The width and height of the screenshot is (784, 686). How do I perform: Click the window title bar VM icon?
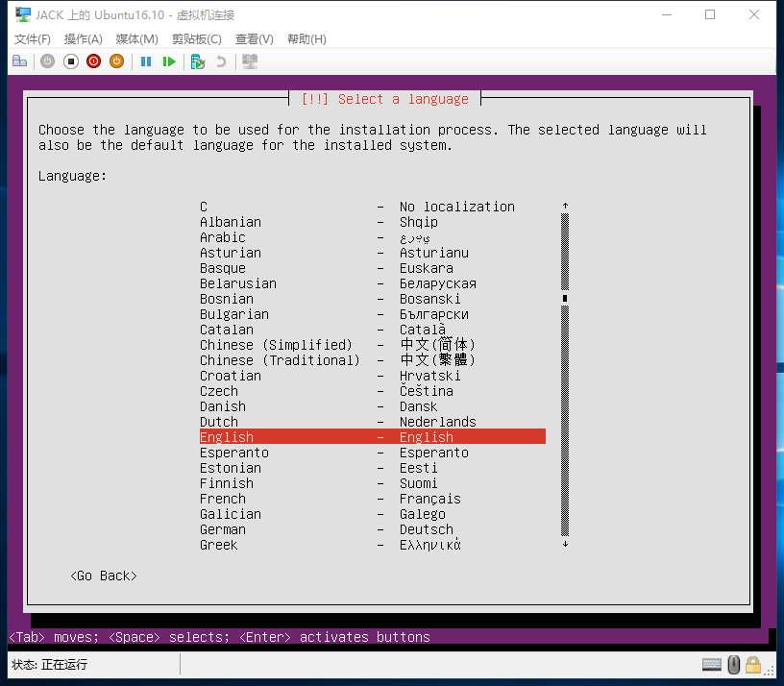[x=22, y=15]
